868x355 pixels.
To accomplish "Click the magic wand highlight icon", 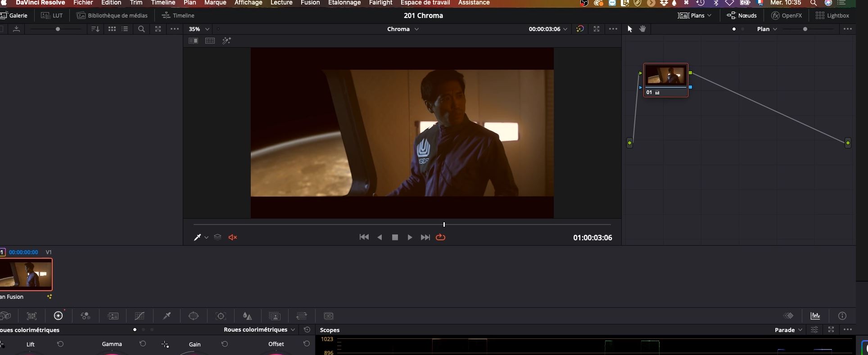I will point(227,41).
